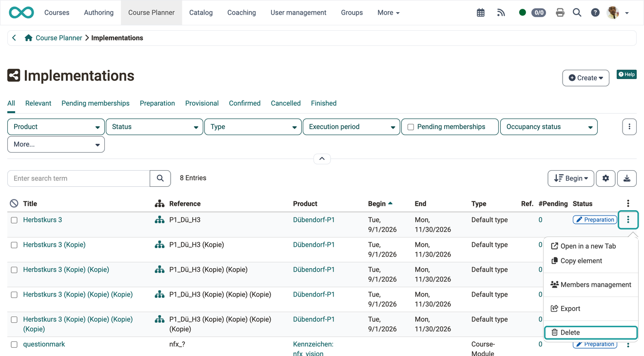The width and height of the screenshot is (644, 356).
Task: Open Authoring in top navigation
Action: click(x=98, y=13)
